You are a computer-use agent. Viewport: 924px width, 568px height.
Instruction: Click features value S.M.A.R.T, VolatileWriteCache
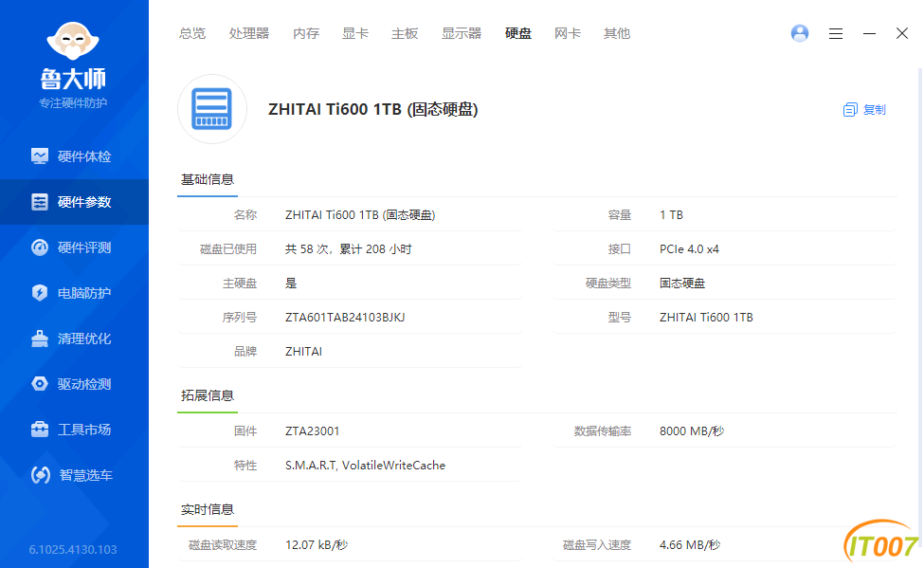pyautogui.click(x=366, y=466)
